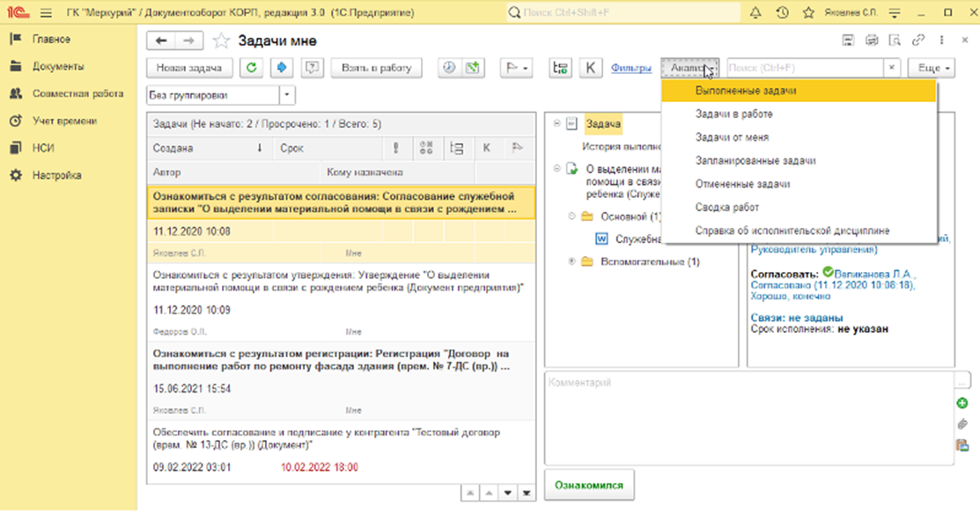Expand the Вспомогательные (1) folder
The height and width of the screenshot is (514, 980).
pos(571,261)
